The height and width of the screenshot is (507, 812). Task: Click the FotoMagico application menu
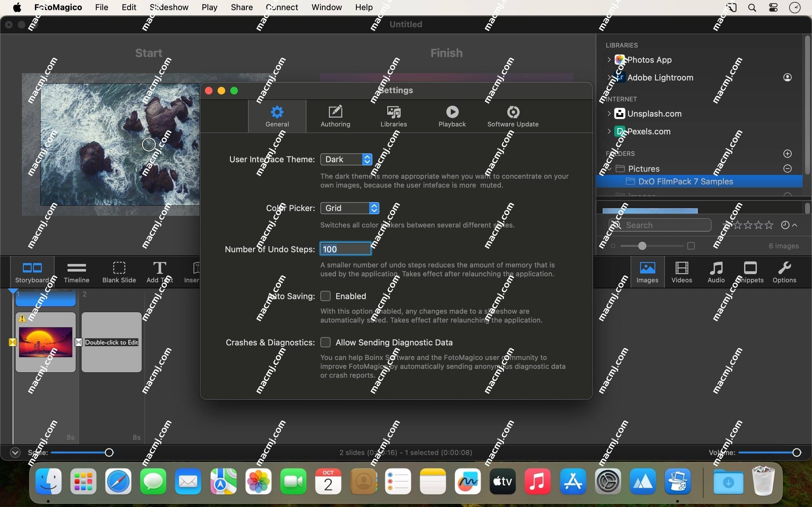[57, 6]
